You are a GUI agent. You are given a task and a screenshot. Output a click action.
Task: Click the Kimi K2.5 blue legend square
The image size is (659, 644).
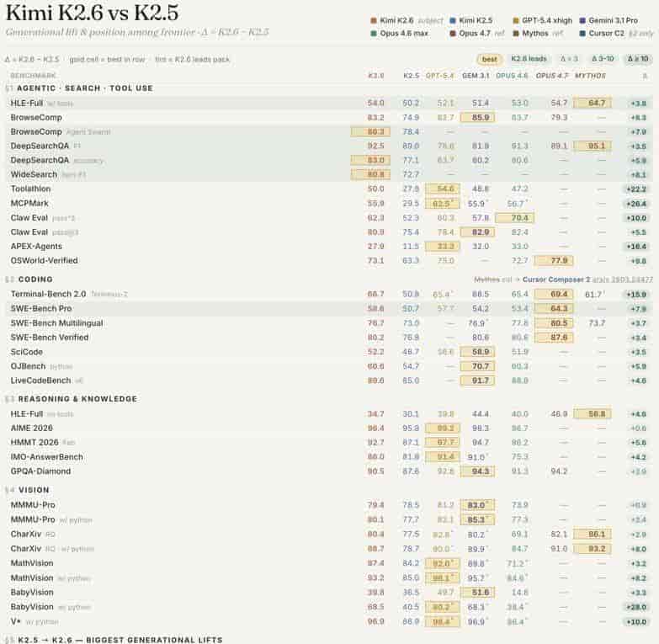pyautogui.click(x=453, y=20)
